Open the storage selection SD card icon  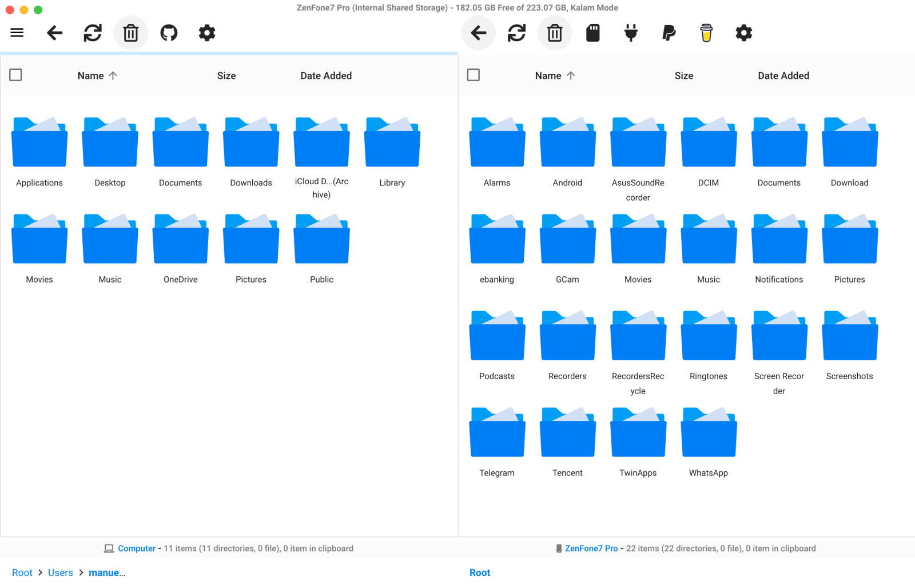(x=593, y=33)
